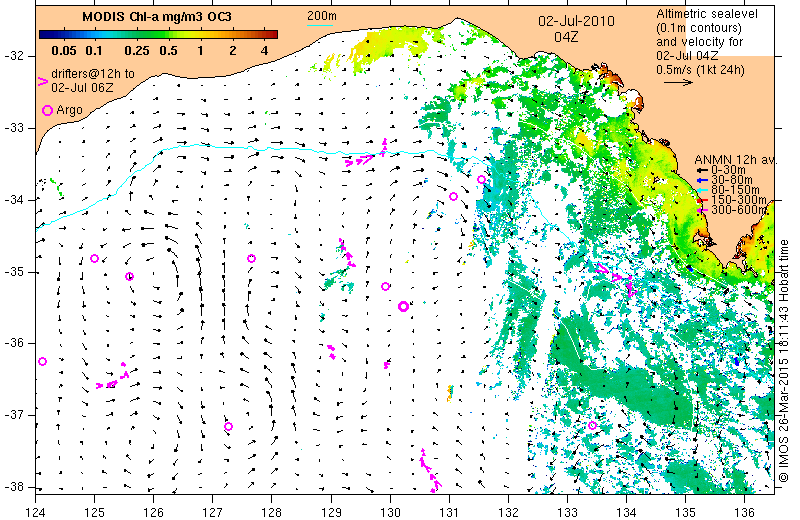
Task: Click the '-38' latitude axis label
Action: 13,487
